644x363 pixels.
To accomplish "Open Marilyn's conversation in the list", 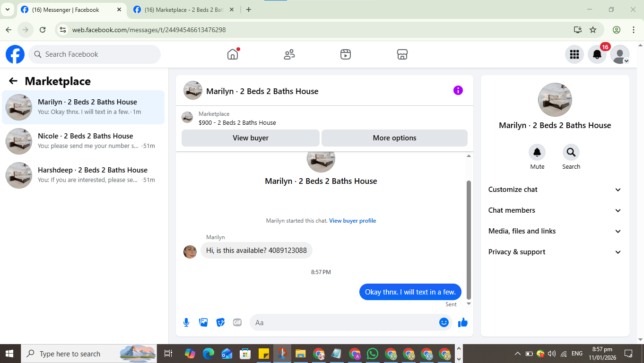I will tap(83, 107).
